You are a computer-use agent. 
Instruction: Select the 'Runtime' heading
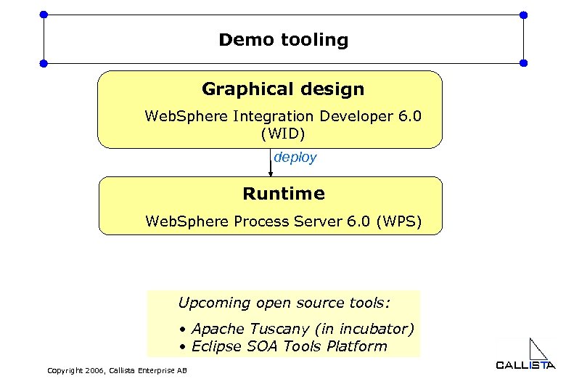click(x=284, y=194)
